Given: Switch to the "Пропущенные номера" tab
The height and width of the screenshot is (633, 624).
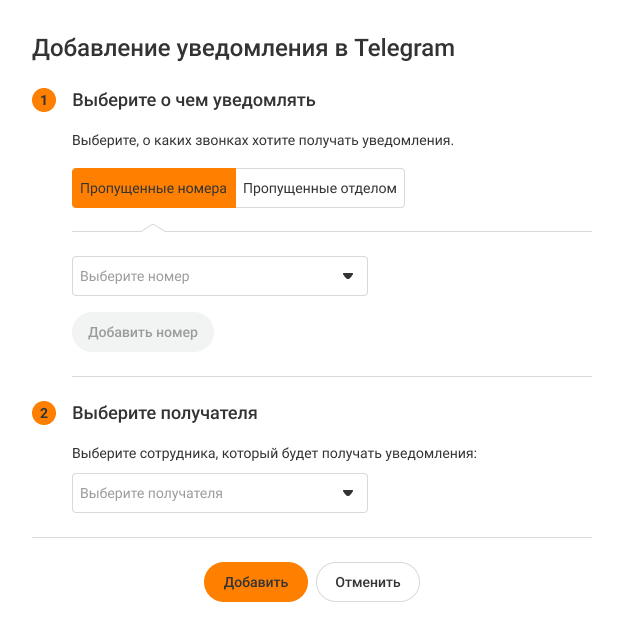Looking at the screenshot, I should coord(154,188).
